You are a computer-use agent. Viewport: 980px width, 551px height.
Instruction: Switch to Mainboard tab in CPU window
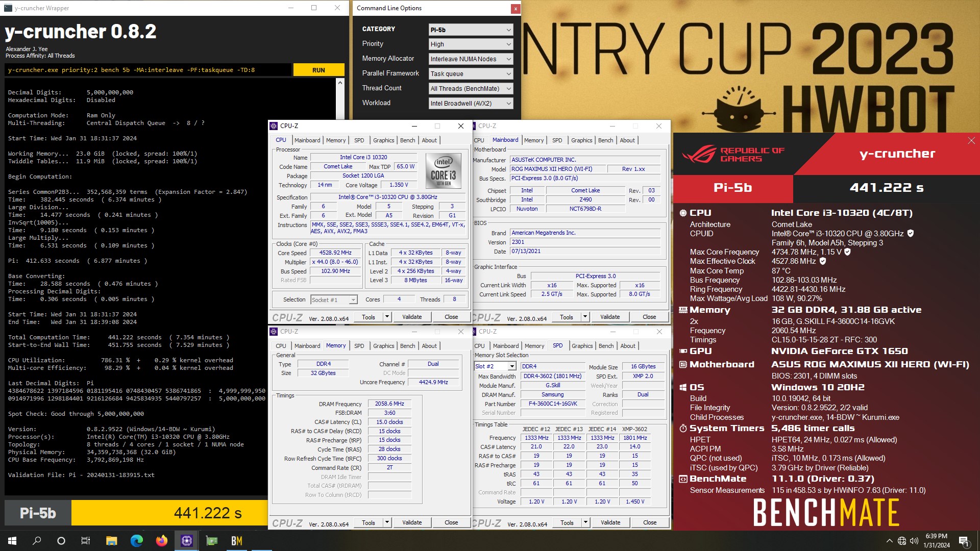coord(307,140)
